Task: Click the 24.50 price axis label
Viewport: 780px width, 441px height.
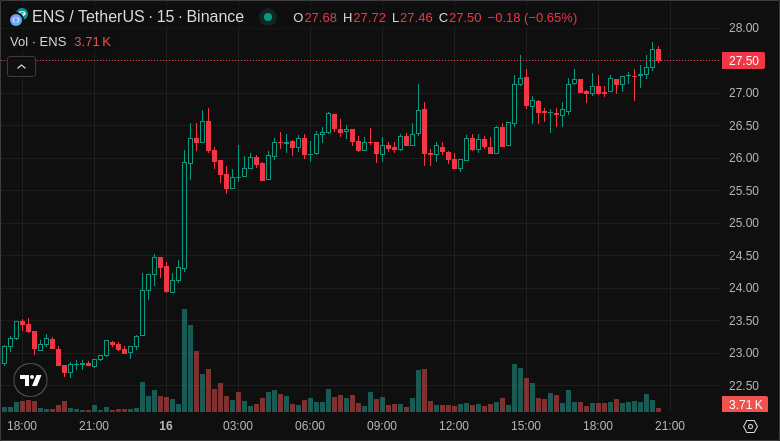Action: (744, 256)
